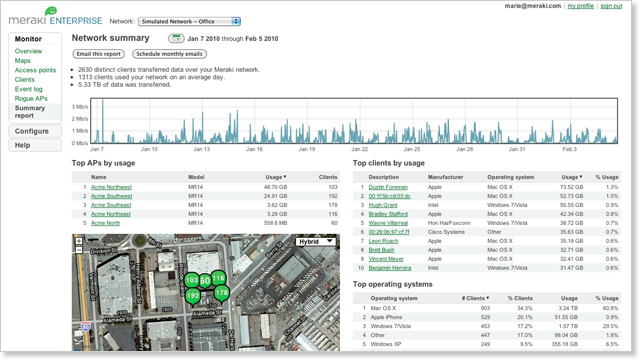Open Dustin Foreman client link
640x360 pixels.
pos(388,187)
